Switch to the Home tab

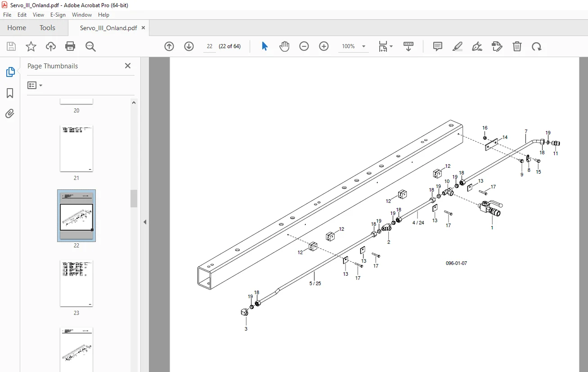(x=17, y=28)
